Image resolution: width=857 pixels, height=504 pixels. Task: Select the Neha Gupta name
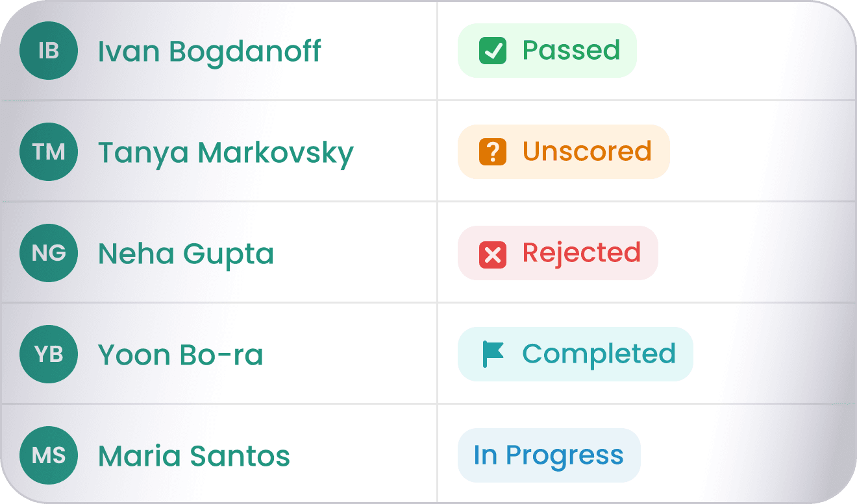point(186,254)
